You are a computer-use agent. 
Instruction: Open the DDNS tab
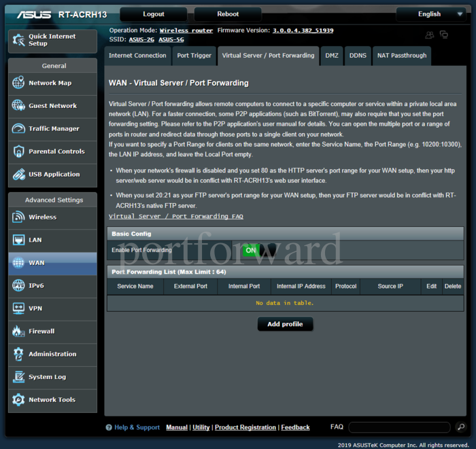coord(357,56)
